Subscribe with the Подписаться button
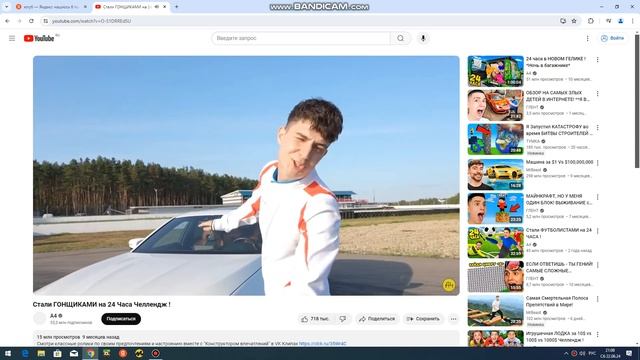Screen dimensions: 640x360 tap(121, 319)
